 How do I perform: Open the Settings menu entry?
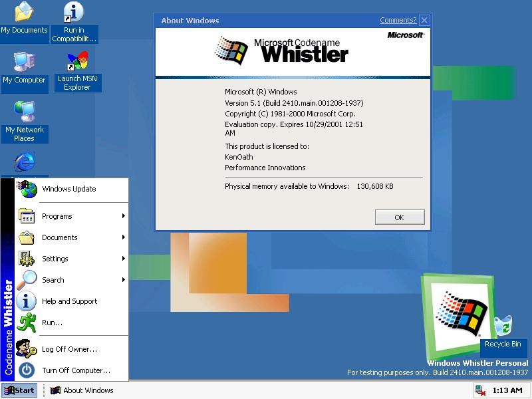(x=72, y=259)
